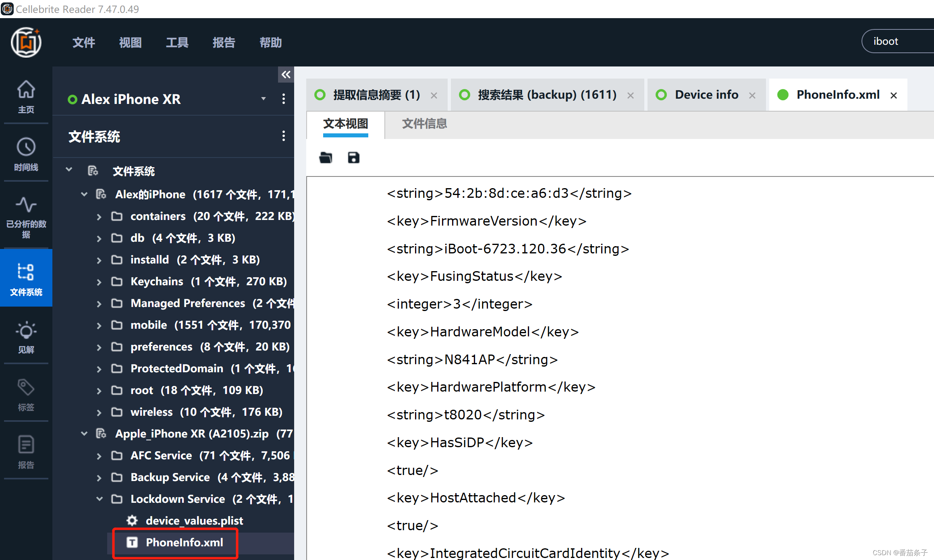The width and height of the screenshot is (934, 560).
Task: Open the kebab menu beside 文件系统 header
Action: point(284,136)
